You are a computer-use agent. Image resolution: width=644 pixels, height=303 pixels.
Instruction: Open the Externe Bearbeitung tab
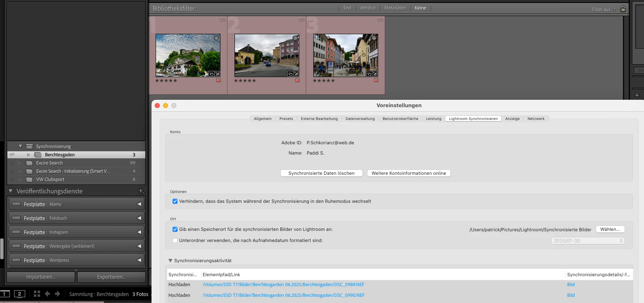(x=319, y=119)
